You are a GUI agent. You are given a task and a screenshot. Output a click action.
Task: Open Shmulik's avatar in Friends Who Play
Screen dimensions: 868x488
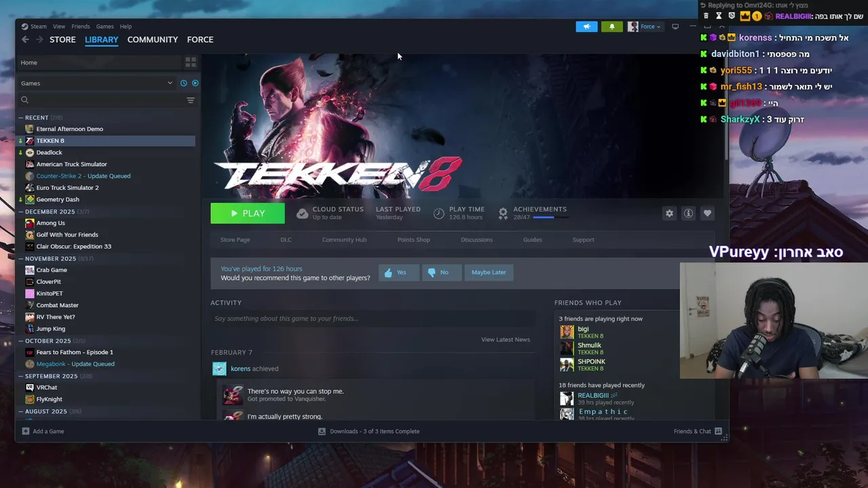pyautogui.click(x=567, y=348)
